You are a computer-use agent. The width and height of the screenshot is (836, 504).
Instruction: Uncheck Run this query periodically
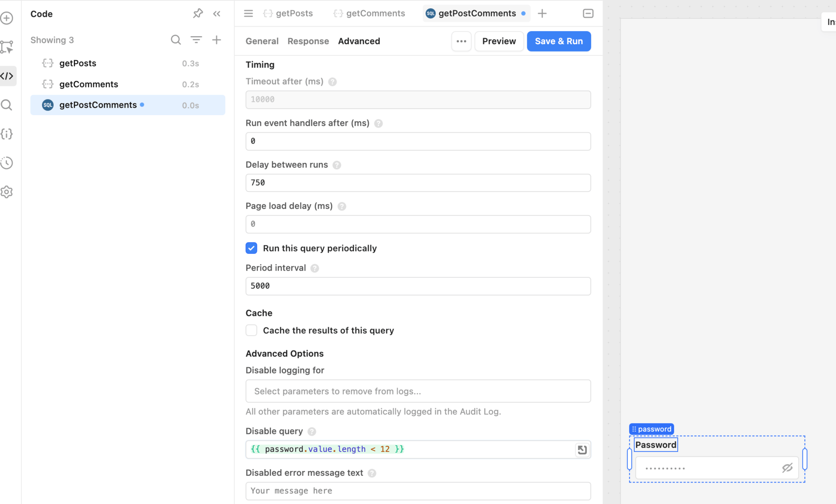coord(251,248)
